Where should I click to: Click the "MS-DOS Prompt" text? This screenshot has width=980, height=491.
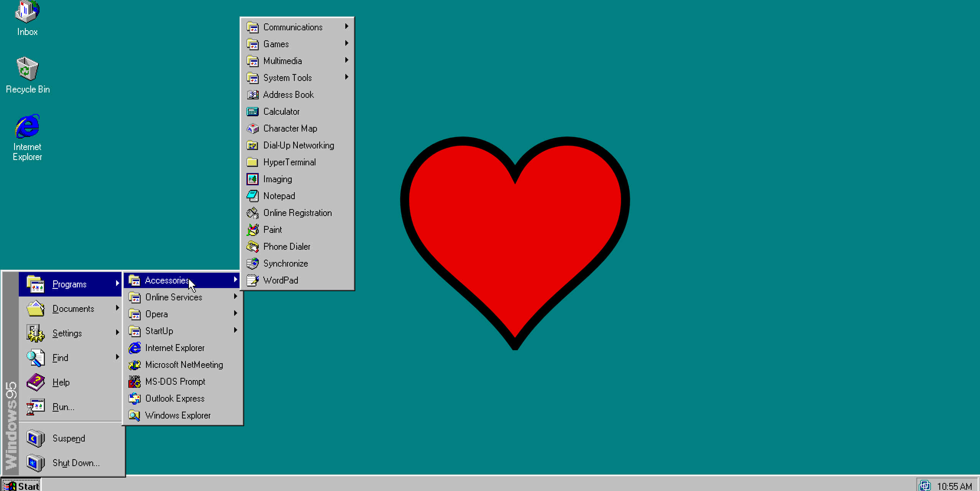click(175, 382)
